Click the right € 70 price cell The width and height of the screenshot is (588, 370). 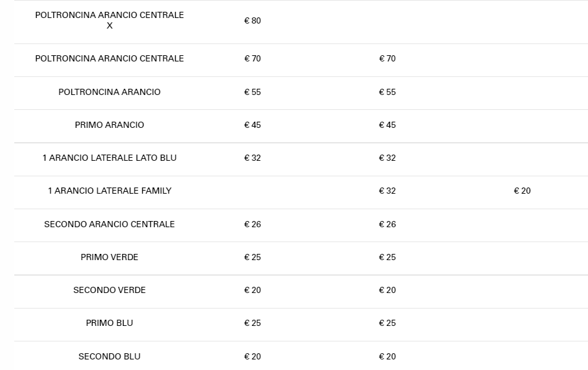(387, 58)
